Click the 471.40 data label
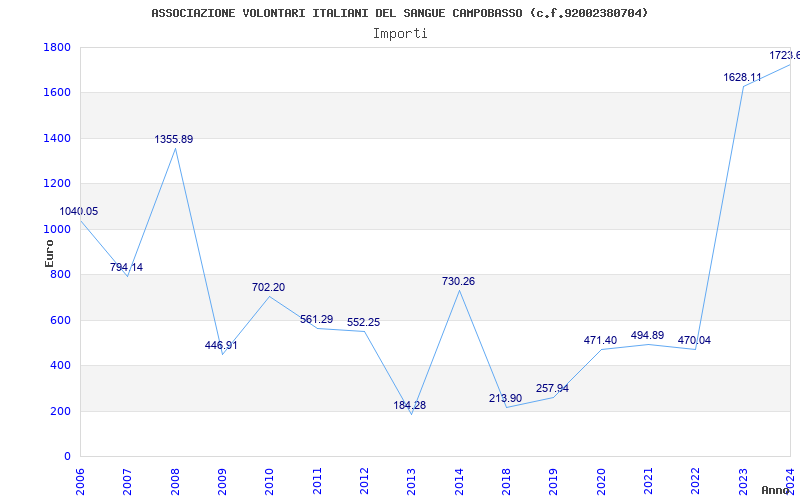 click(x=600, y=340)
